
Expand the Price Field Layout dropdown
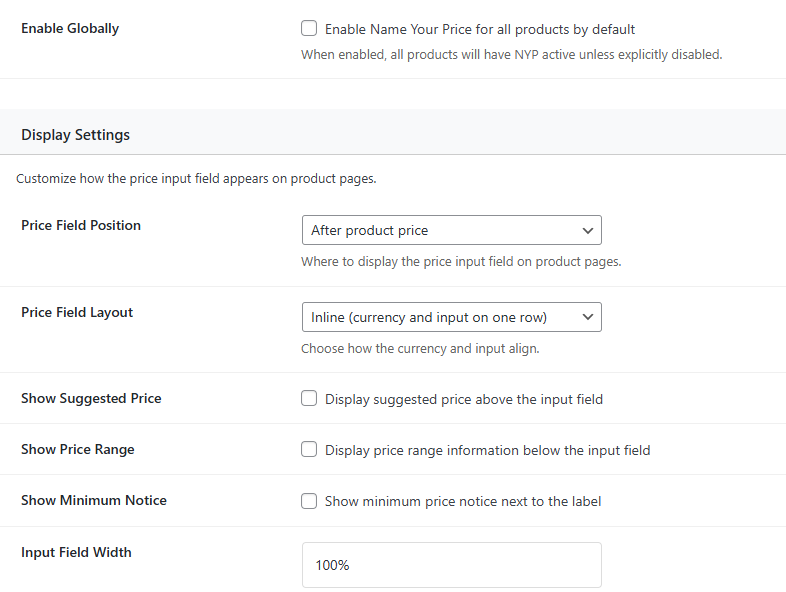[451, 317]
